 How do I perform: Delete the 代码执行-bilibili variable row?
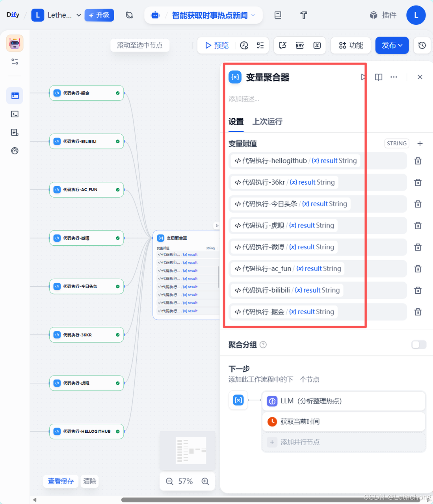coord(418,290)
